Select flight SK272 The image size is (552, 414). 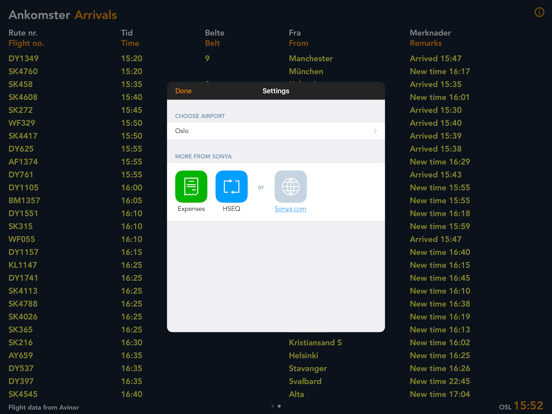[x=20, y=110]
